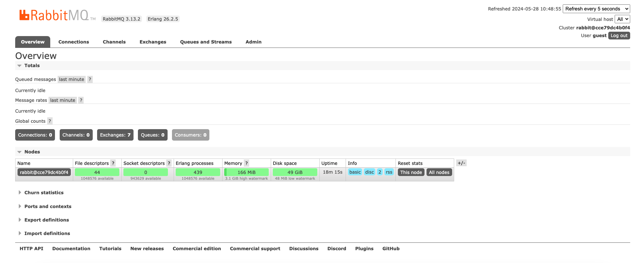Open the Commercial support link
644x263 pixels.
pos(255,249)
